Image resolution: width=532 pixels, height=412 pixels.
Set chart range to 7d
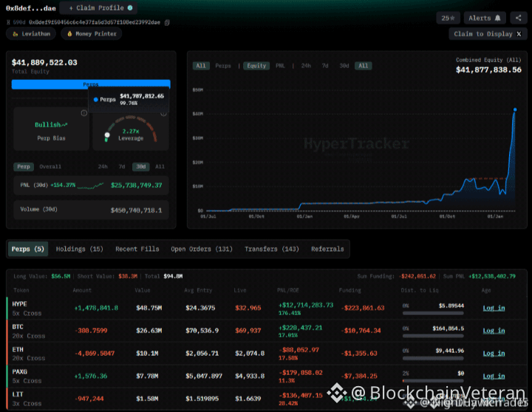(x=325, y=66)
